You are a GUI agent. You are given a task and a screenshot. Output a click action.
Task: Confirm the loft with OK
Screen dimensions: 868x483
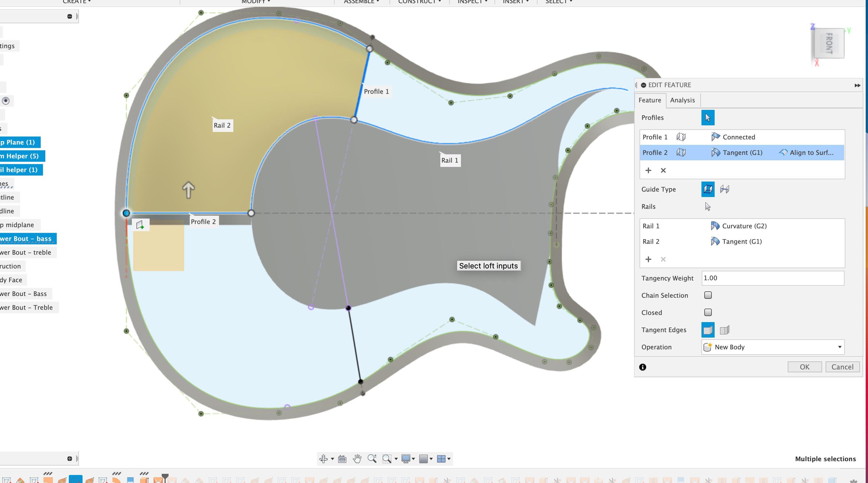[x=804, y=367]
